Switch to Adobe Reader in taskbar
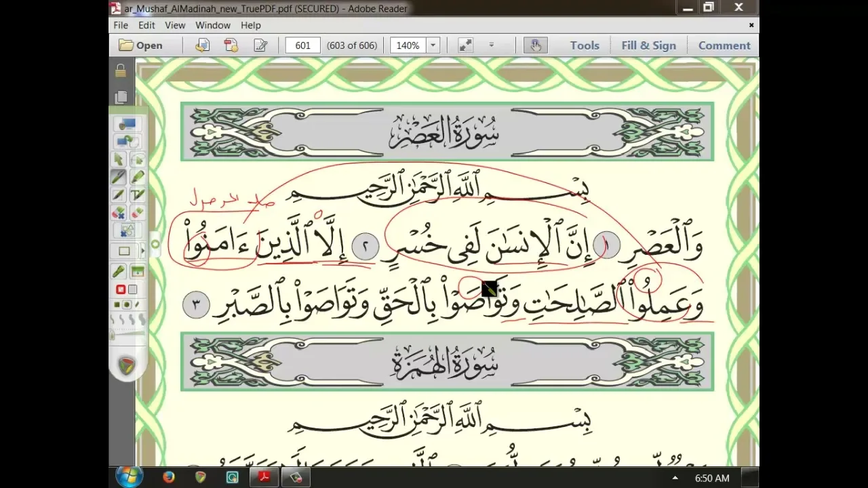Screen dimensions: 868x488 coord(264,478)
